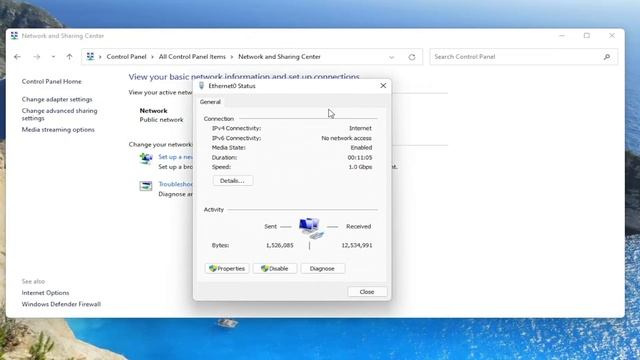
Task: Click IPv4 Connectivity value Internet
Action: pos(360,128)
